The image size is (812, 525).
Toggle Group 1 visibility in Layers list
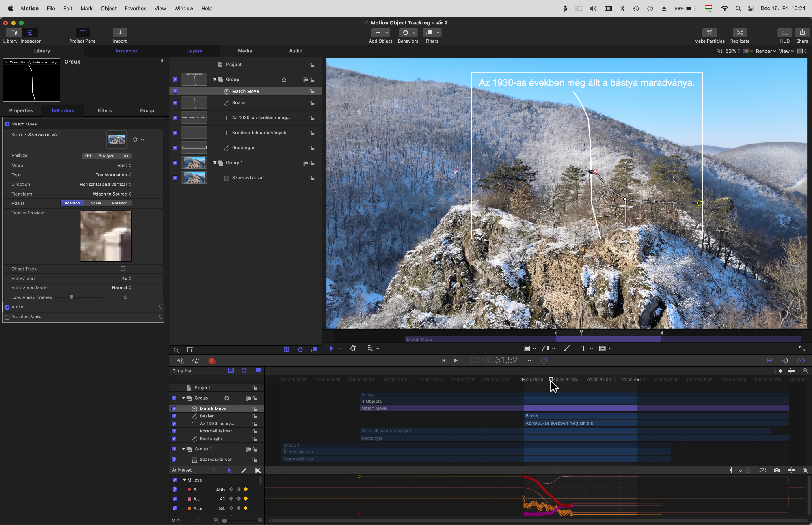coord(175,163)
